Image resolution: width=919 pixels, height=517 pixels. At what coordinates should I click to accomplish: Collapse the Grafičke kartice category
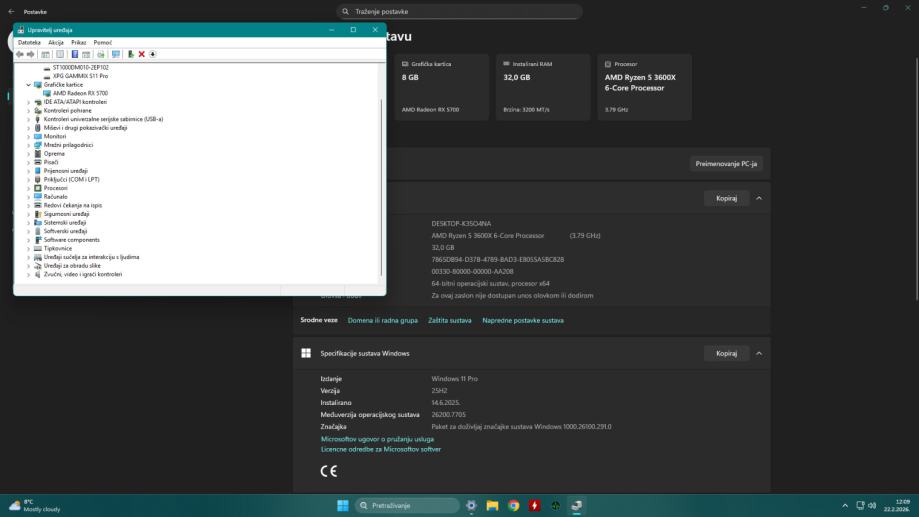point(28,85)
